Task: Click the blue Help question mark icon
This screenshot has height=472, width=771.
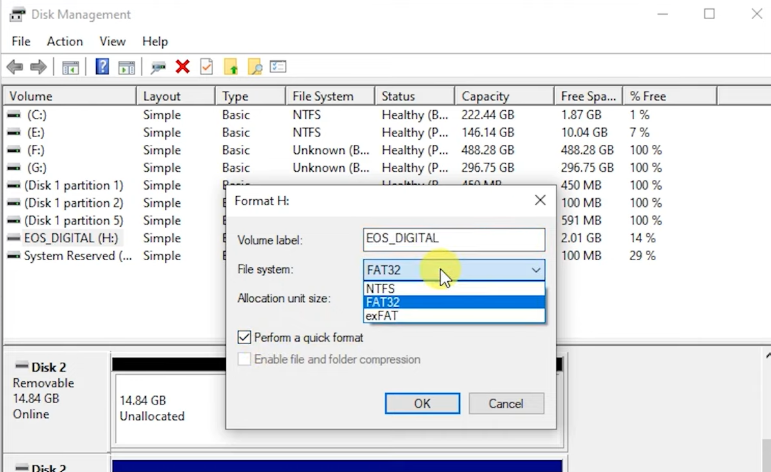Action: click(x=102, y=67)
